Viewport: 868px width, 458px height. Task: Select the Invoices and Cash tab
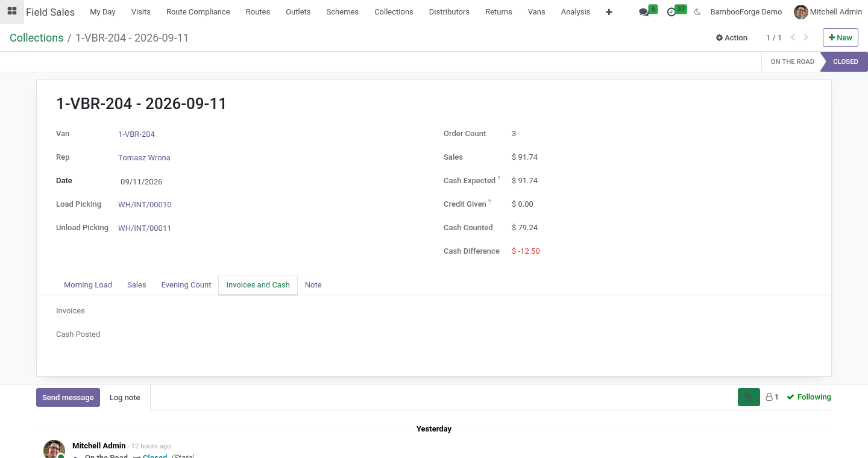[x=258, y=285]
